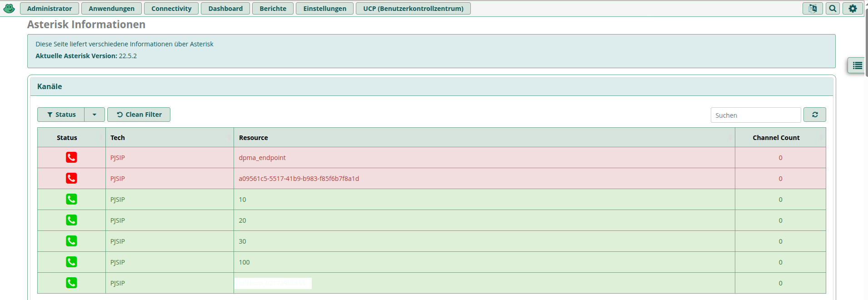The image size is (868, 300).
Task: Open the settings gear icon
Action: click(x=853, y=9)
